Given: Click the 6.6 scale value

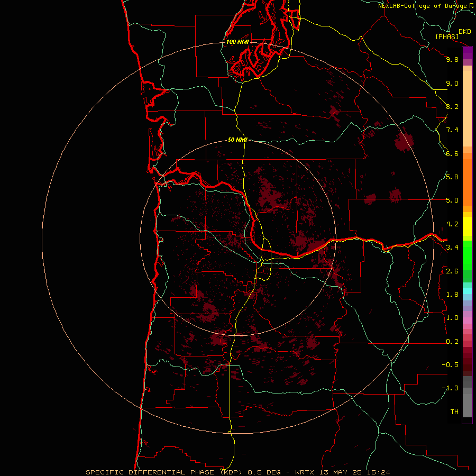Looking at the screenshot, I should [x=452, y=153].
